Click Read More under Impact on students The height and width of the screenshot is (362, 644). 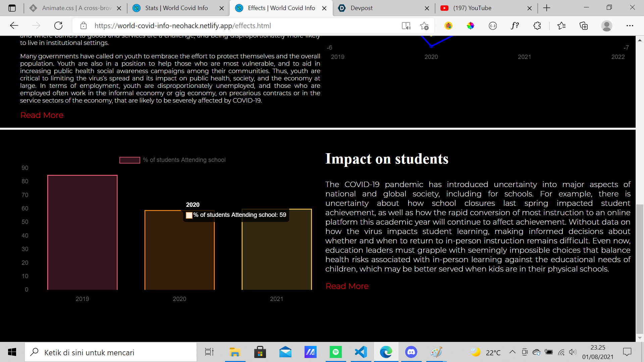click(347, 286)
